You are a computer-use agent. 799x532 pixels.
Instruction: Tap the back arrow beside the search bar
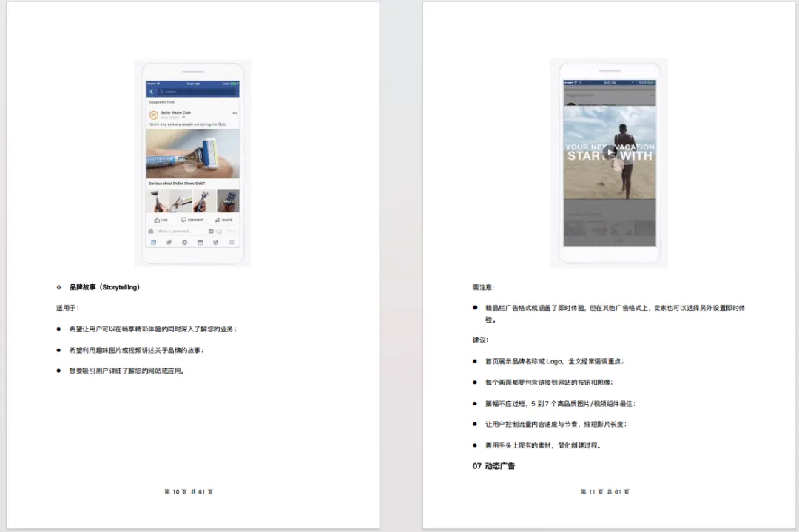(x=151, y=92)
